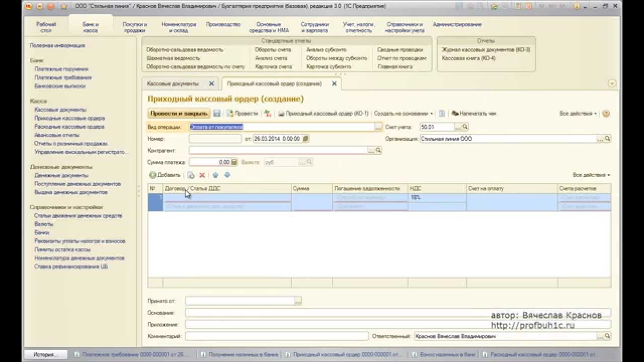Click magnifier icon of Счет учета field
Viewport: 644px width, 362px height.
(465, 127)
